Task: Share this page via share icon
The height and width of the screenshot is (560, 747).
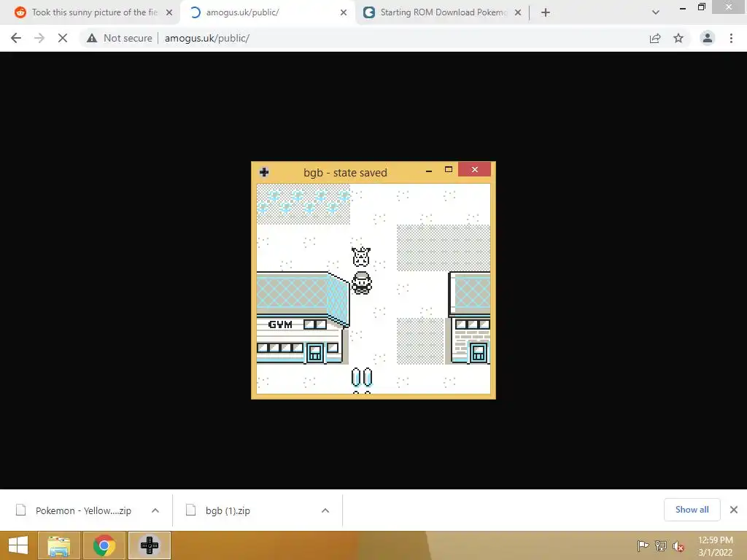Action: pos(655,38)
